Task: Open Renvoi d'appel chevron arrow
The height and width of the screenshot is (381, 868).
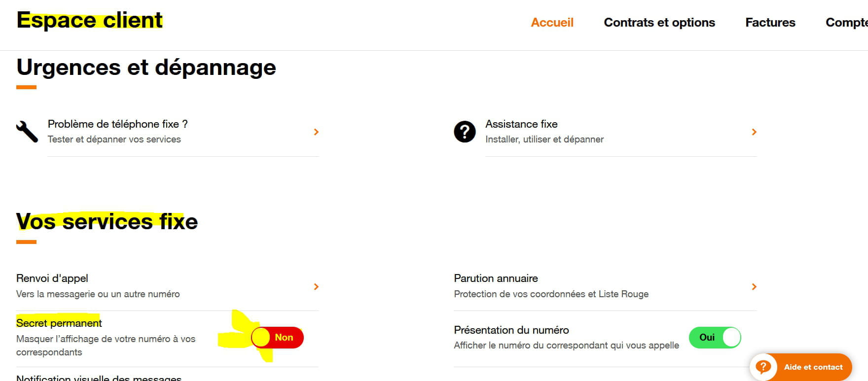Action: coord(316,286)
